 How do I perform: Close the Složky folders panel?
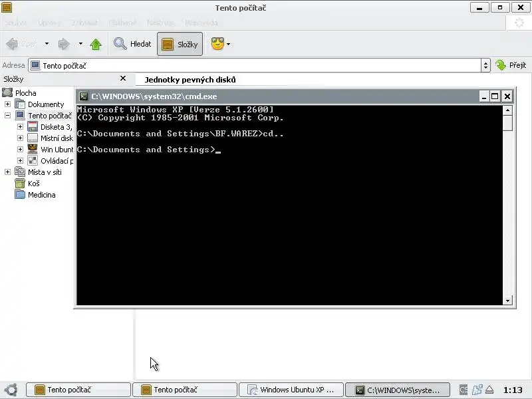(123, 78)
